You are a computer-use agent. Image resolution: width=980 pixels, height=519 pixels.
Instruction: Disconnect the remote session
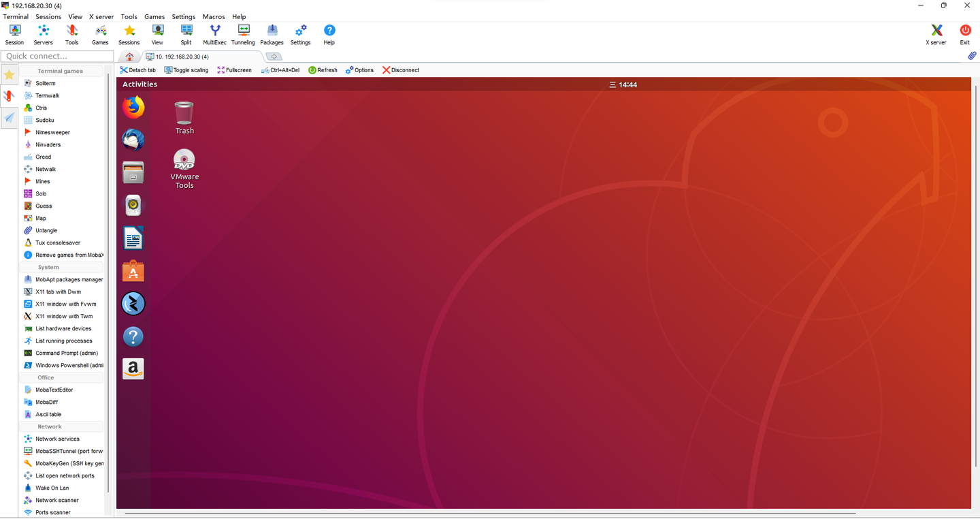[x=400, y=69]
